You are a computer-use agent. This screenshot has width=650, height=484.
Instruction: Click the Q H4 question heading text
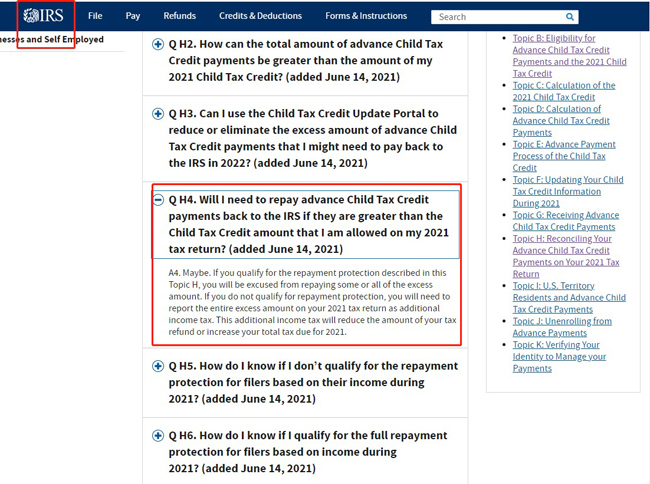click(308, 224)
